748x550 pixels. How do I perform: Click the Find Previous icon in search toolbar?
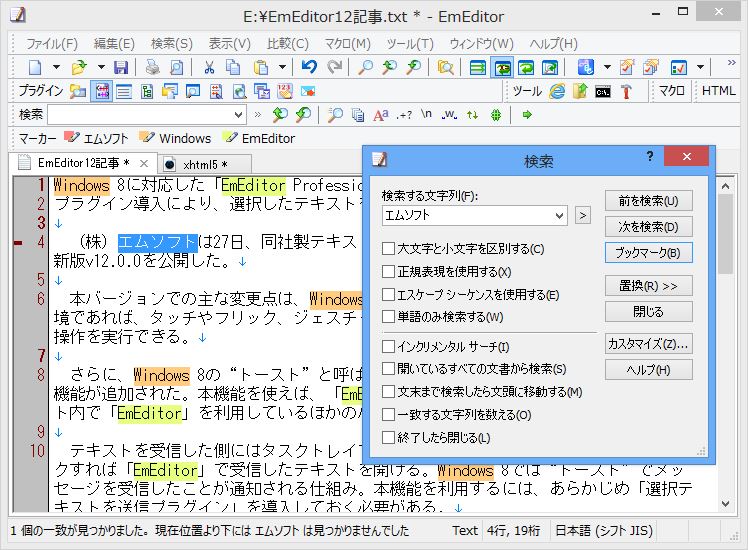pos(280,114)
